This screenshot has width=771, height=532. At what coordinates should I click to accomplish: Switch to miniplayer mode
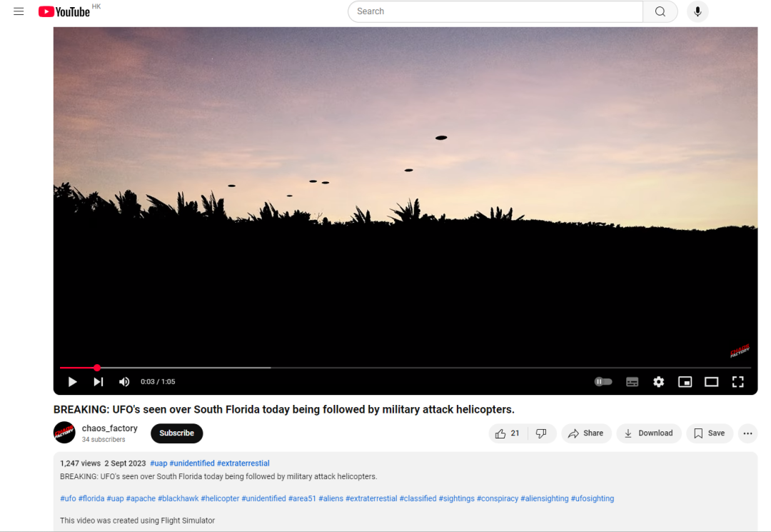pyautogui.click(x=685, y=382)
